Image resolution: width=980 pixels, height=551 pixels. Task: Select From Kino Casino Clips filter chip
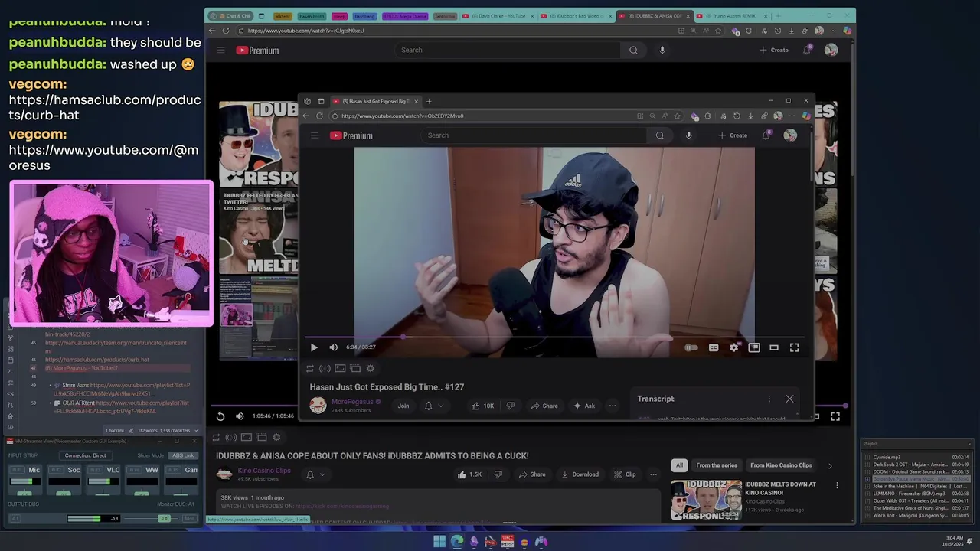(x=781, y=465)
